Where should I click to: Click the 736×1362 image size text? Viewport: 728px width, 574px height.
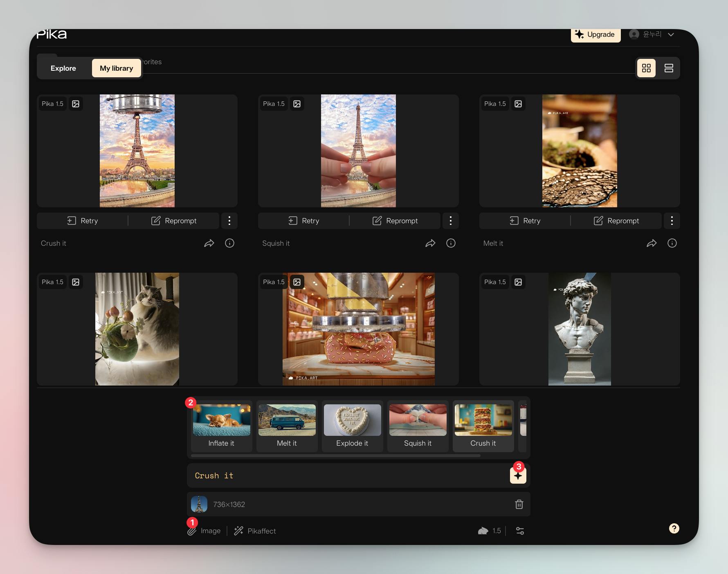[x=229, y=504]
